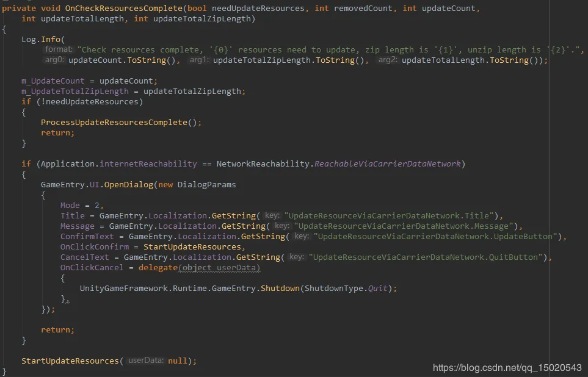The height and width of the screenshot is (377, 588).
Task: Click the 'null' argument
Action: 177,361
